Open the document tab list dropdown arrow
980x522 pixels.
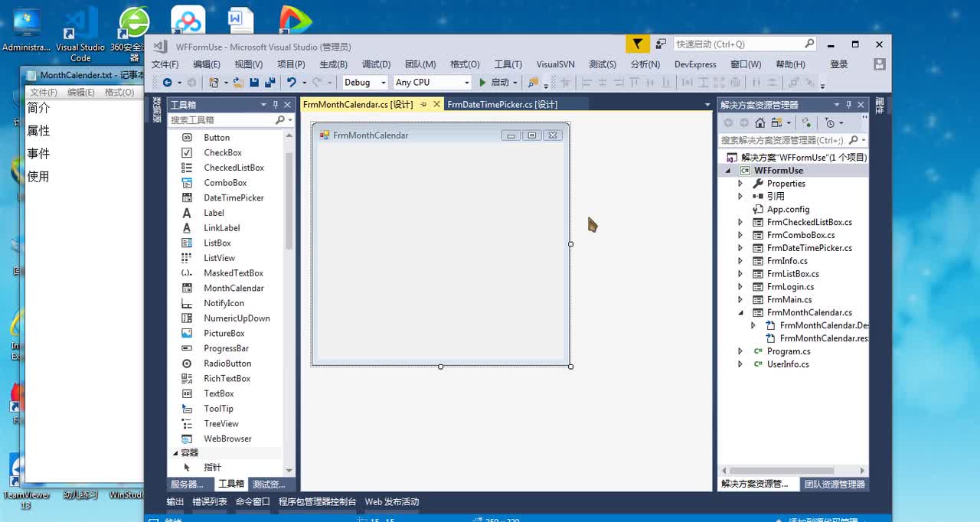pyautogui.click(x=707, y=105)
